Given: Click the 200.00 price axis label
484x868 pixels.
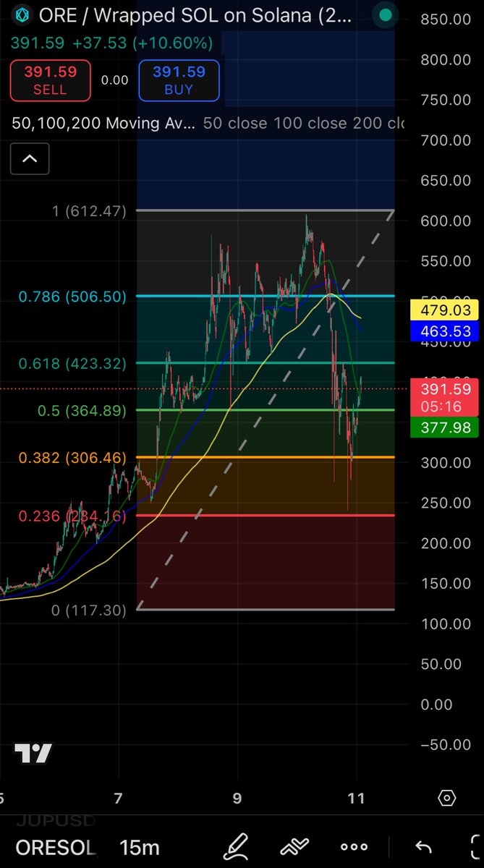Looking at the screenshot, I should [446, 542].
